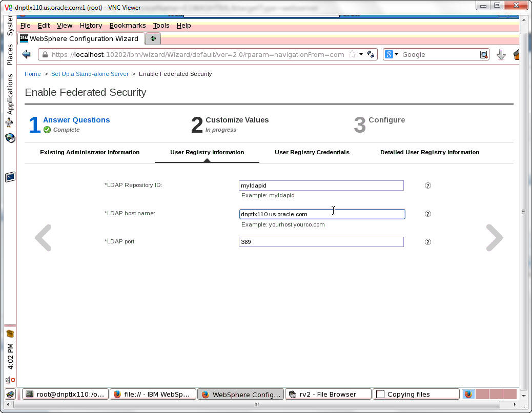Follow the Home breadcrumb link
The height and width of the screenshot is (413, 532).
click(x=33, y=74)
